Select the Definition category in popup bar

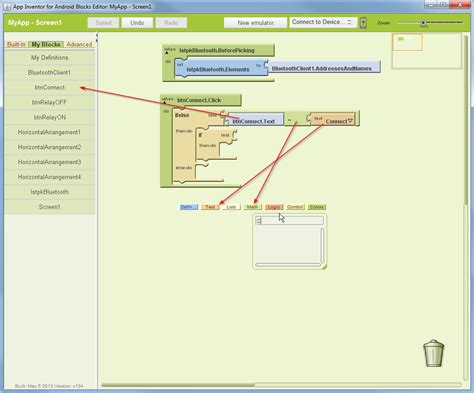pyautogui.click(x=189, y=207)
